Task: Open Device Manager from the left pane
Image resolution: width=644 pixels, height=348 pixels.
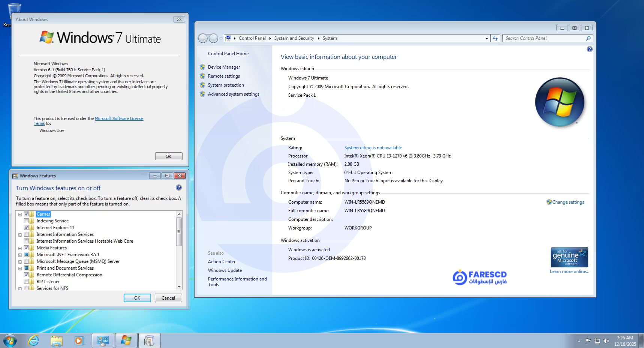Action: 224,67
